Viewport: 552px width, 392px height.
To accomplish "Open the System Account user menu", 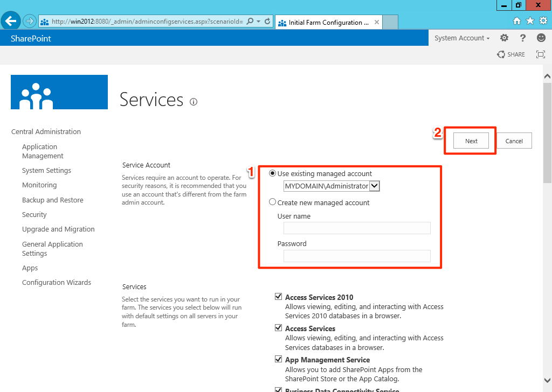I will click(x=462, y=38).
